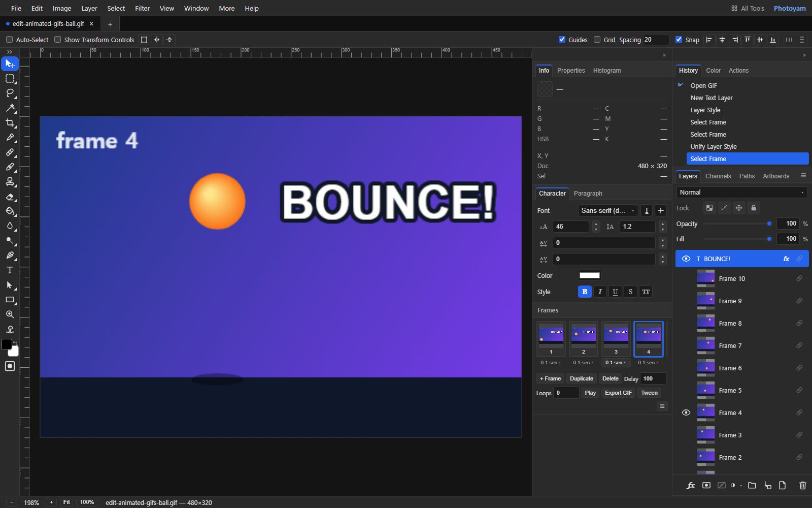Viewport: 812px width, 508px height.
Task: Select the Pen tool
Action: tap(10, 255)
